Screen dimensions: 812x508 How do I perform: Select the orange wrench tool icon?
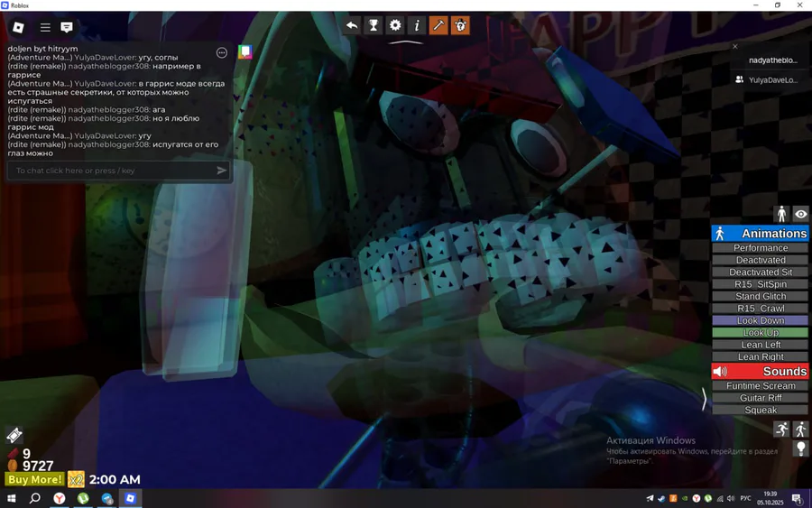[x=438, y=25]
